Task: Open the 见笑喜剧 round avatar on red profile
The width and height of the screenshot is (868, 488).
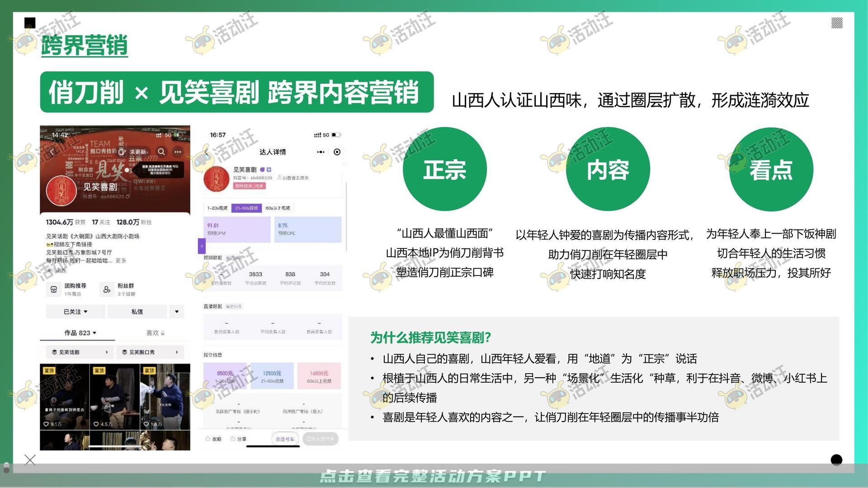Action: pos(62,190)
